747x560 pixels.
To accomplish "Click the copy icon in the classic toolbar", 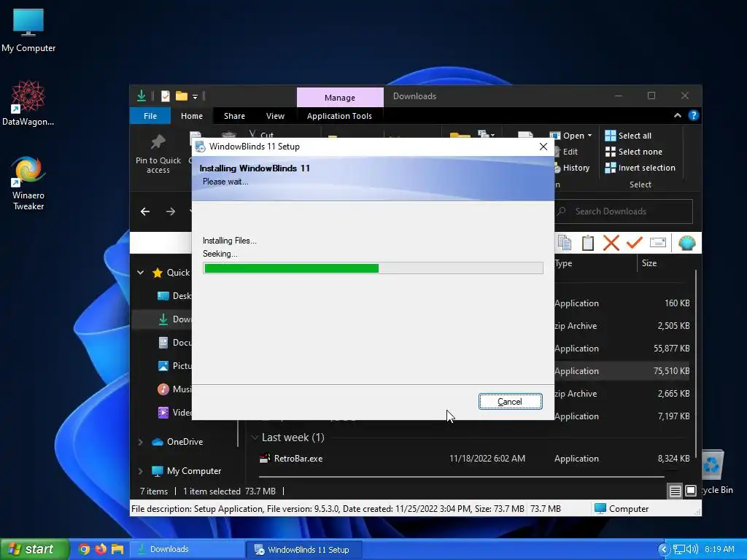I will pyautogui.click(x=565, y=243).
